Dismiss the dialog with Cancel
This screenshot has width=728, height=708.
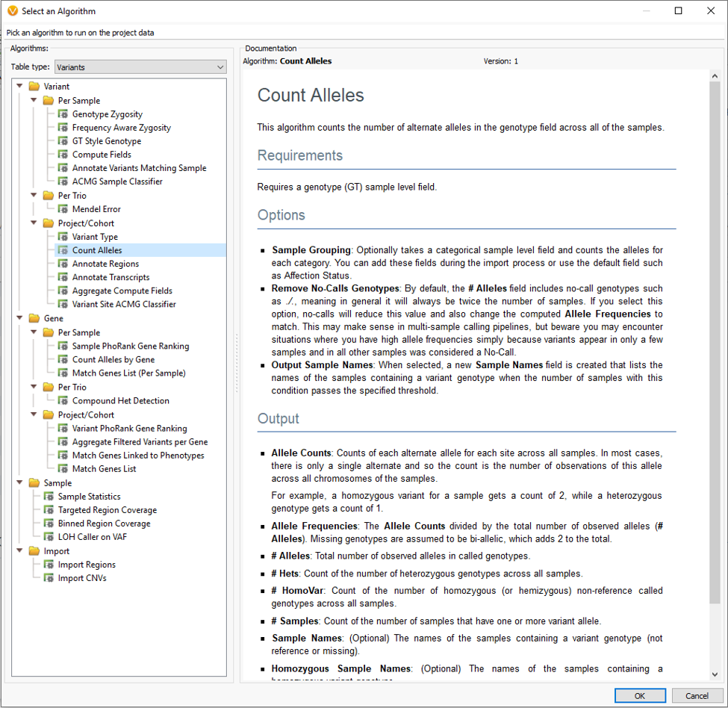tap(694, 695)
